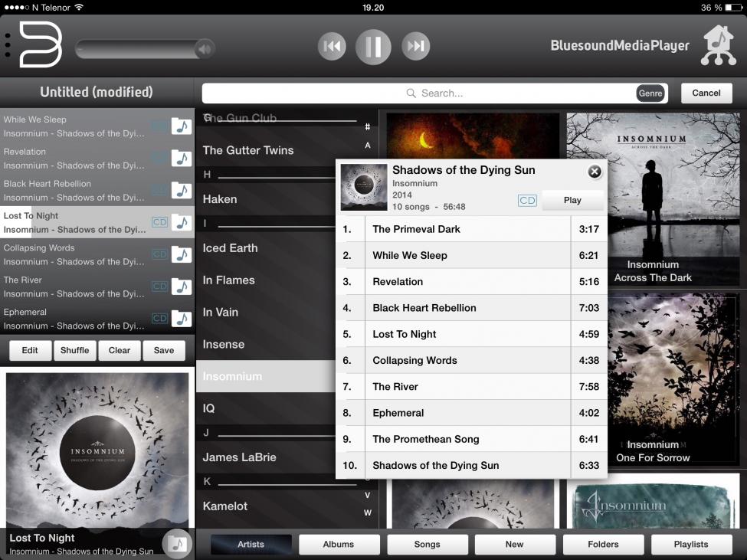Screen dimensions: 747x560
Task: Open the Bluesound logo menu
Action: (41, 44)
